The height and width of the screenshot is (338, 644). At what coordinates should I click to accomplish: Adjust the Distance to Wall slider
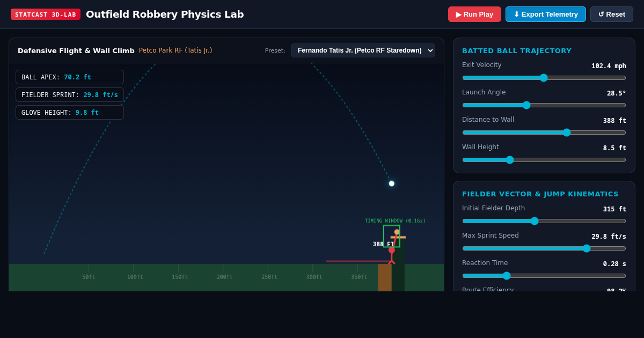544,133
